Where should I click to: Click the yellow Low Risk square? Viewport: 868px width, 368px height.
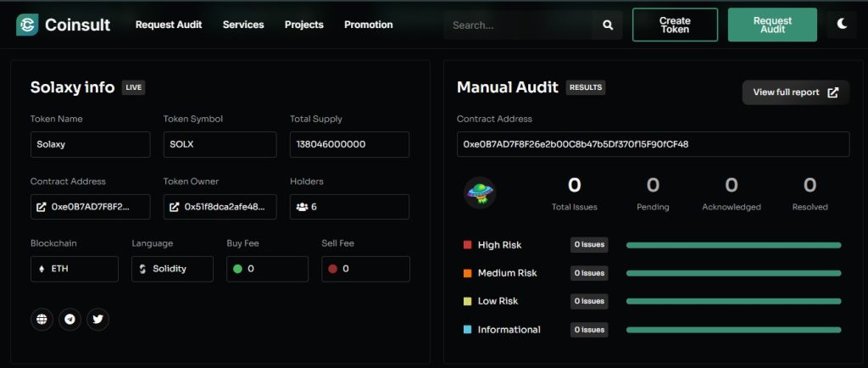point(467,301)
